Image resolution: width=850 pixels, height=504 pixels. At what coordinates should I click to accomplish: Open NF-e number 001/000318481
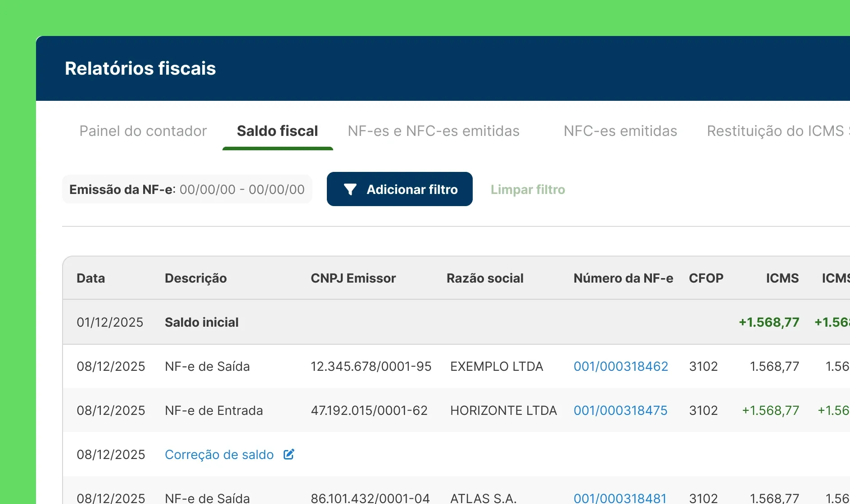620,498
